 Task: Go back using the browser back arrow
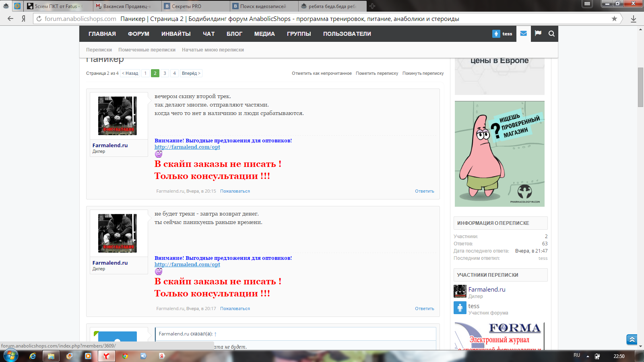(x=10, y=19)
